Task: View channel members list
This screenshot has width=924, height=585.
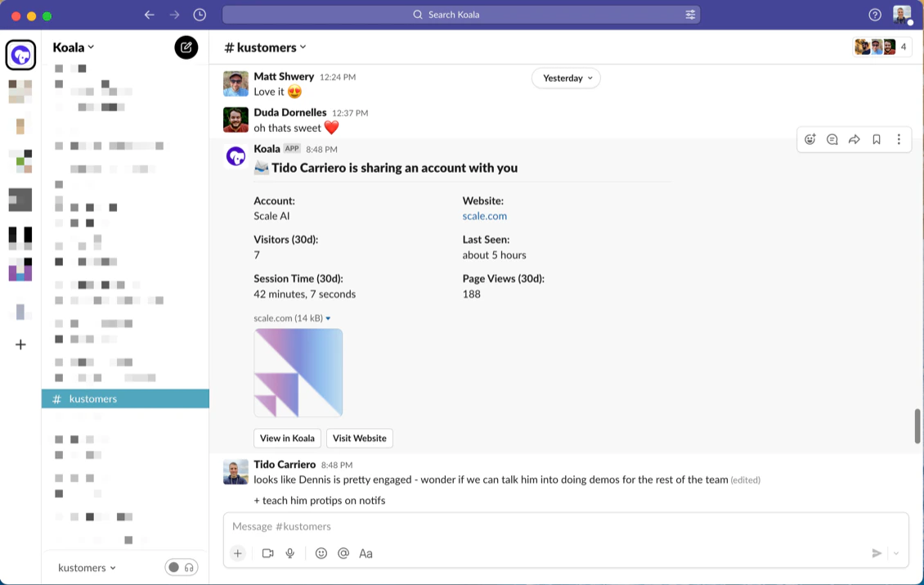Action: click(x=881, y=47)
